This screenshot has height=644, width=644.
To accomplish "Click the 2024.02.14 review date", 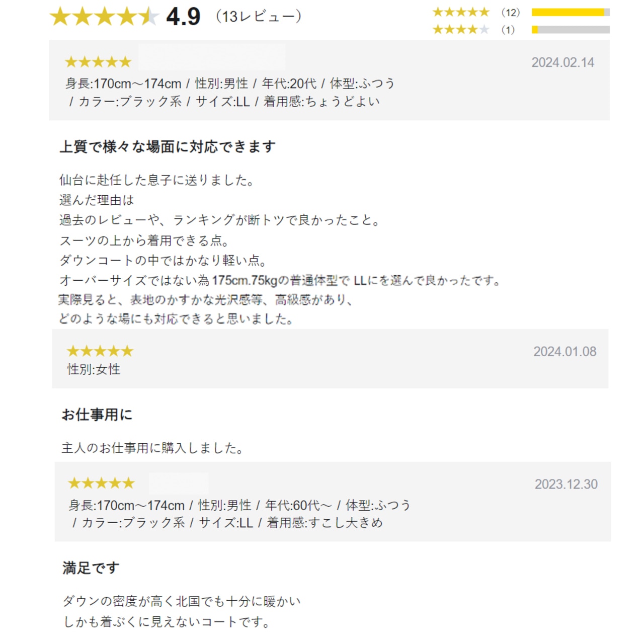I will (562, 62).
